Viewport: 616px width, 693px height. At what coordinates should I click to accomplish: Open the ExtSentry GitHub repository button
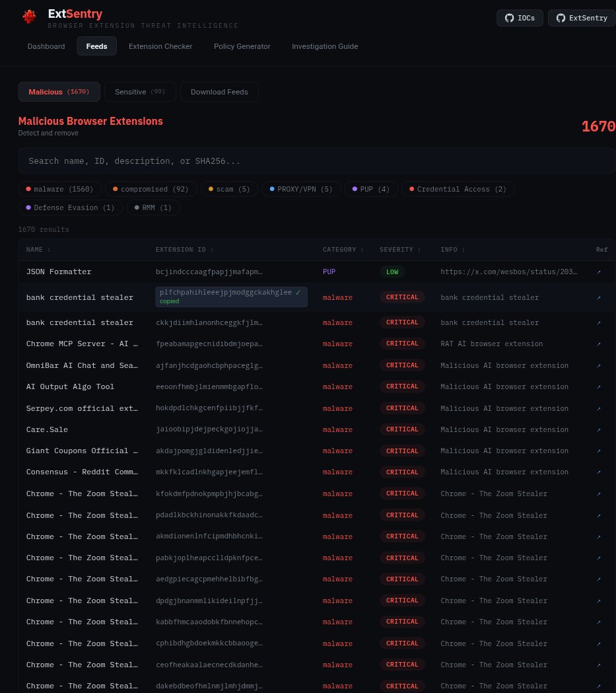click(x=582, y=18)
